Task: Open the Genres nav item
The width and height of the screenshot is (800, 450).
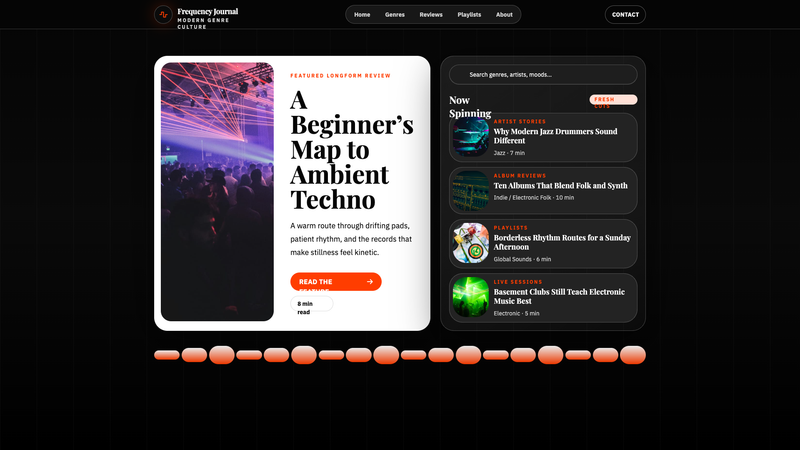Action: [395, 15]
